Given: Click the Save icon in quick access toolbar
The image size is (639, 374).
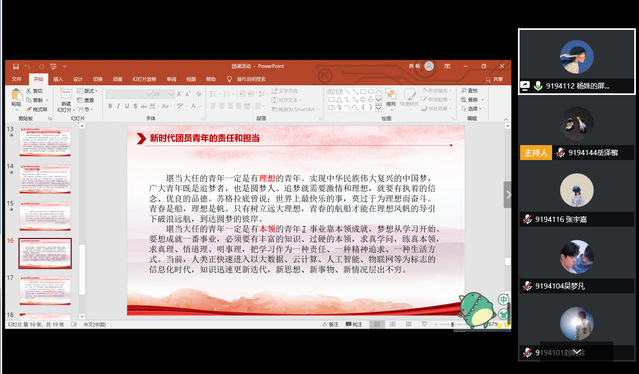Looking at the screenshot, I should click(x=16, y=66).
